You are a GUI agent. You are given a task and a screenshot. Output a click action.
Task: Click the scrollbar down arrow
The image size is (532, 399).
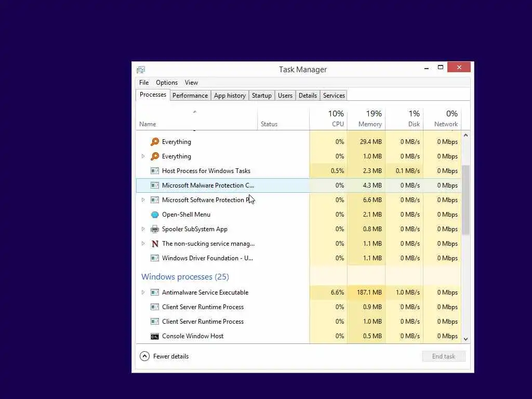(466, 339)
